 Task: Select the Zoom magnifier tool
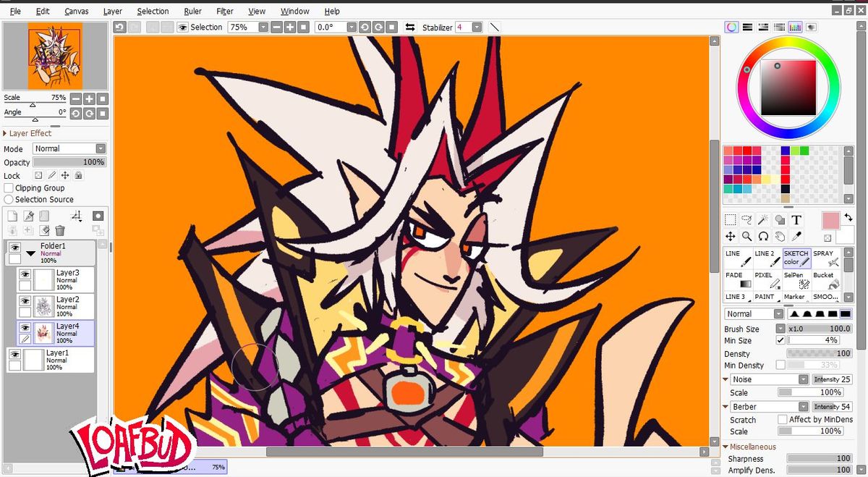tap(747, 237)
